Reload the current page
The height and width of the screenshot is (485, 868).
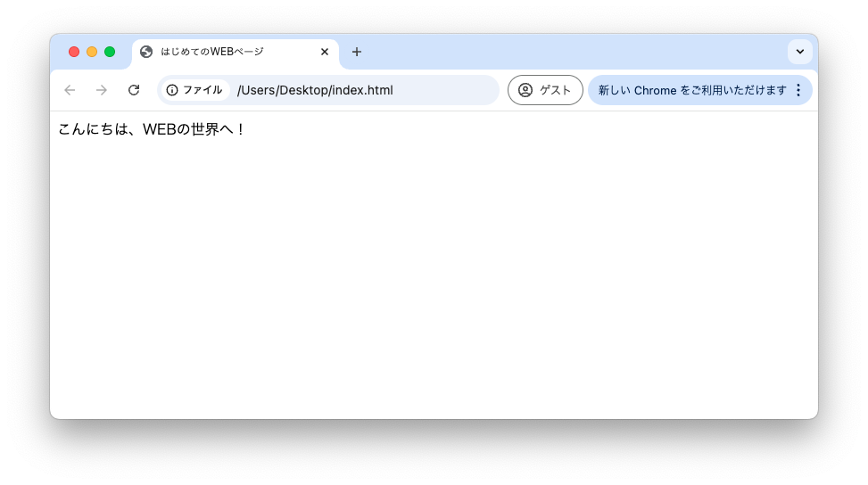tap(134, 90)
